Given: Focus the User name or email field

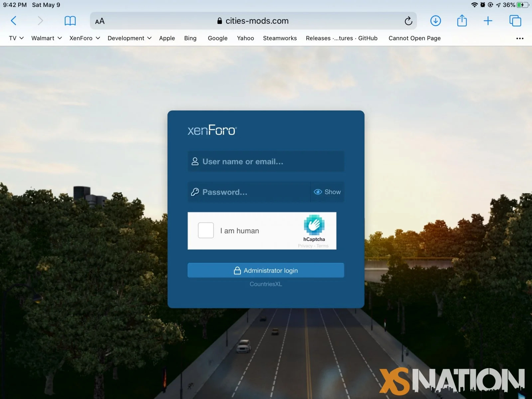Looking at the screenshot, I should pos(266,161).
